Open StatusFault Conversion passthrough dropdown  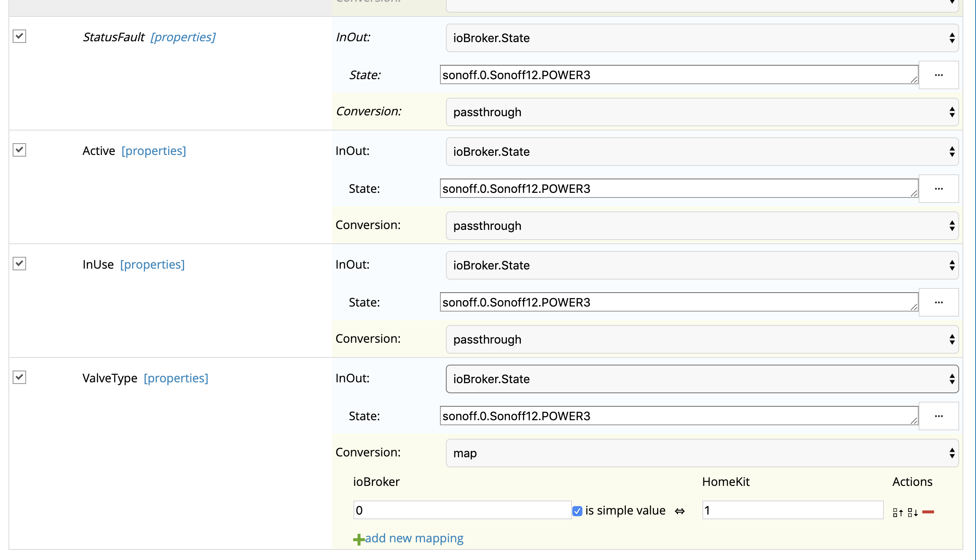coord(702,112)
